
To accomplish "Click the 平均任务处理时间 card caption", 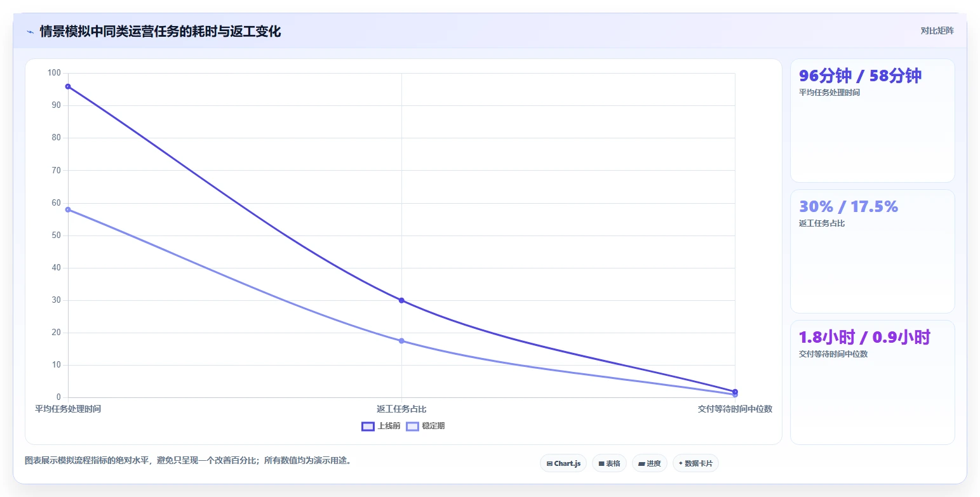I will point(829,93).
